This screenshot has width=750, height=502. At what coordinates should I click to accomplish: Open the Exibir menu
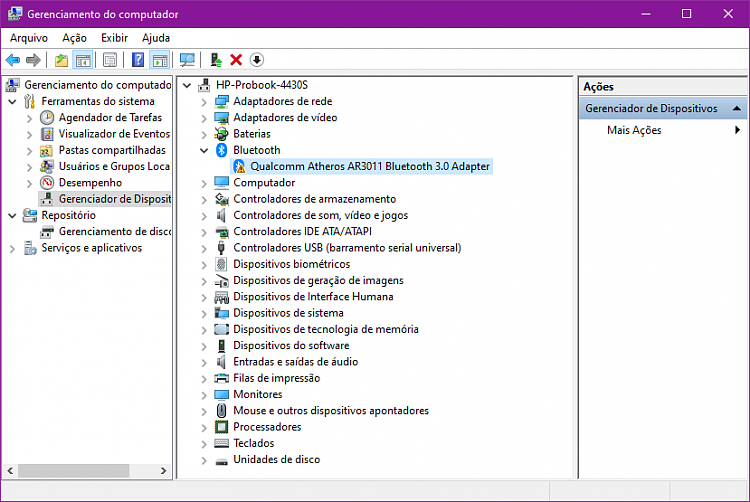click(x=114, y=38)
